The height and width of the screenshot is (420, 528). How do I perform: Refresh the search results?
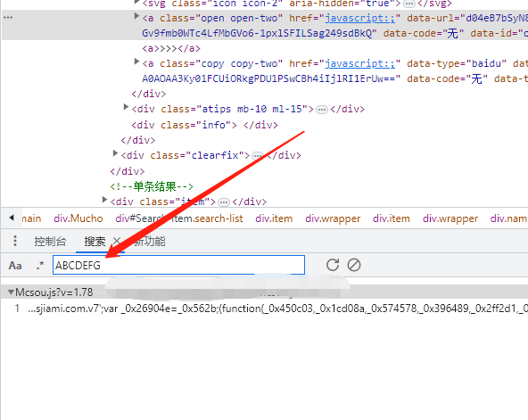pyautogui.click(x=333, y=265)
